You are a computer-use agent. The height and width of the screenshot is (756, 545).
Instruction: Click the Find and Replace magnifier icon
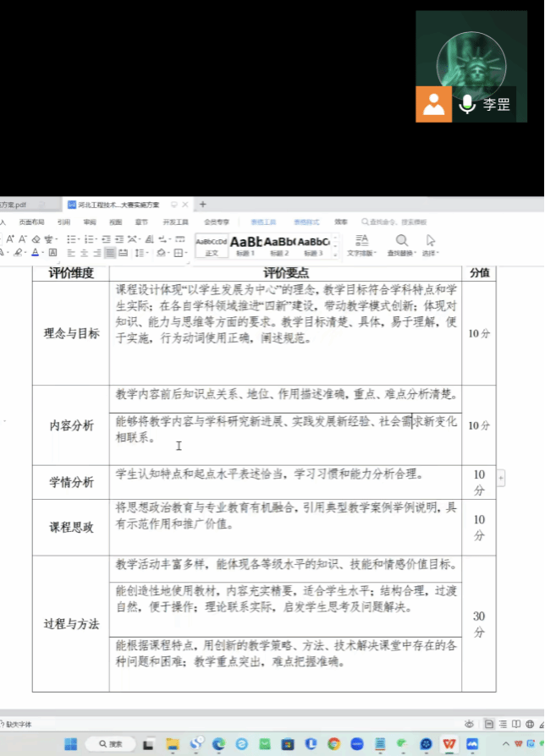click(401, 240)
